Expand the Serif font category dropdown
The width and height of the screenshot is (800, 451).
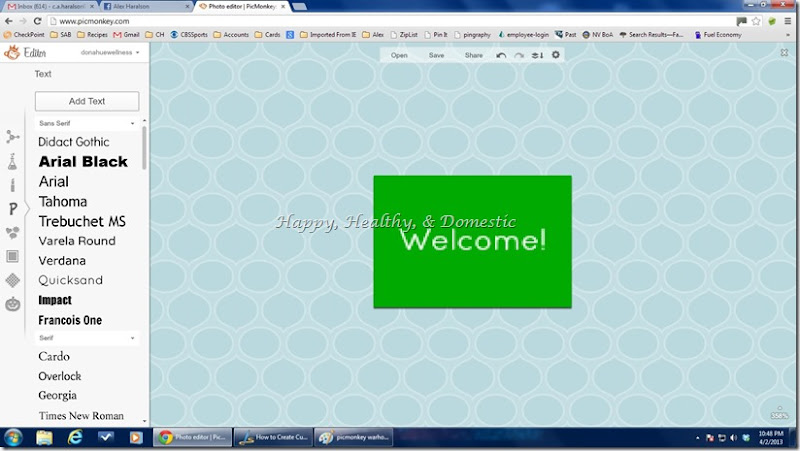click(x=87, y=338)
